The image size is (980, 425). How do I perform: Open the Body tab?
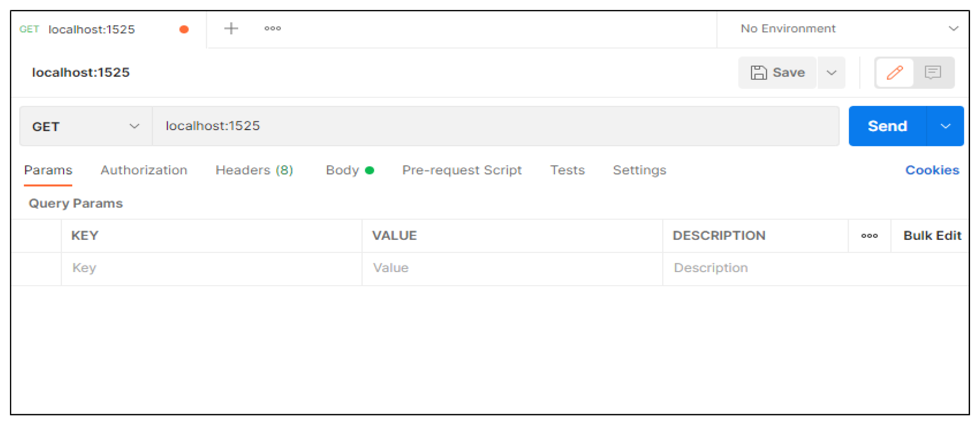pos(342,170)
